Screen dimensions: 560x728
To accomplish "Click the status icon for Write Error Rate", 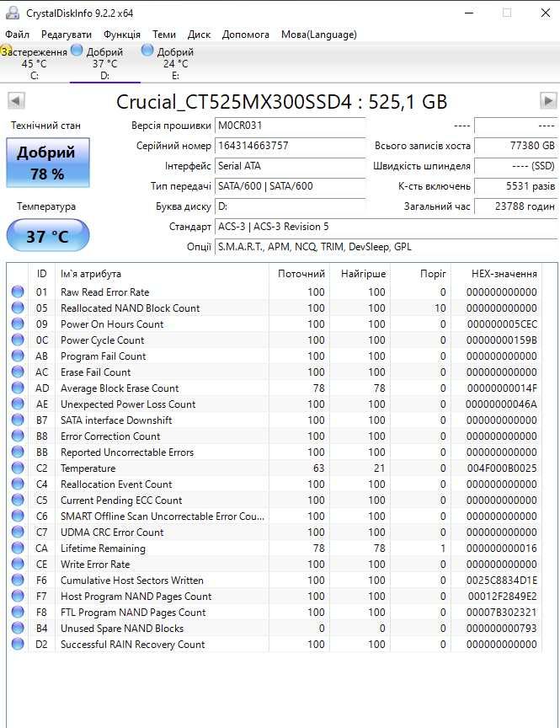I will [x=18, y=564].
